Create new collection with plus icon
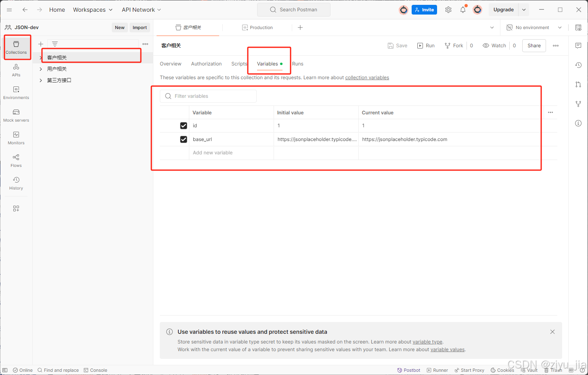This screenshot has height=375, width=588. (x=41, y=44)
